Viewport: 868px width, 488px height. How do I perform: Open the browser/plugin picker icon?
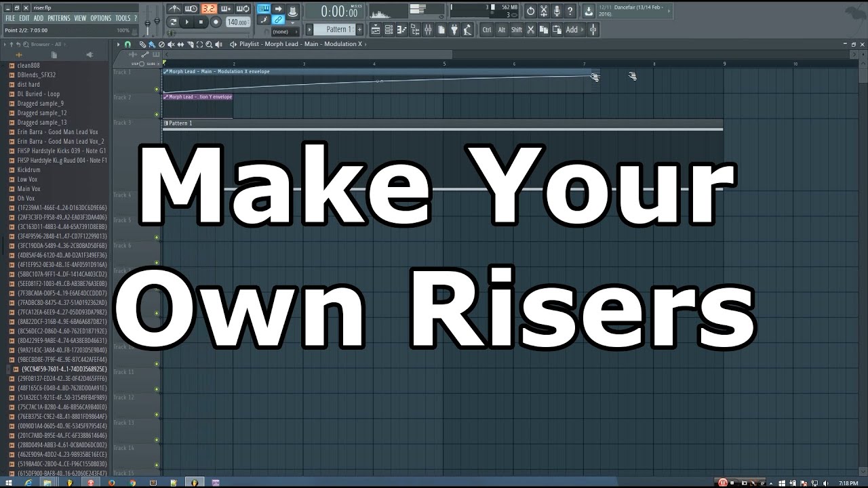(x=415, y=29)
